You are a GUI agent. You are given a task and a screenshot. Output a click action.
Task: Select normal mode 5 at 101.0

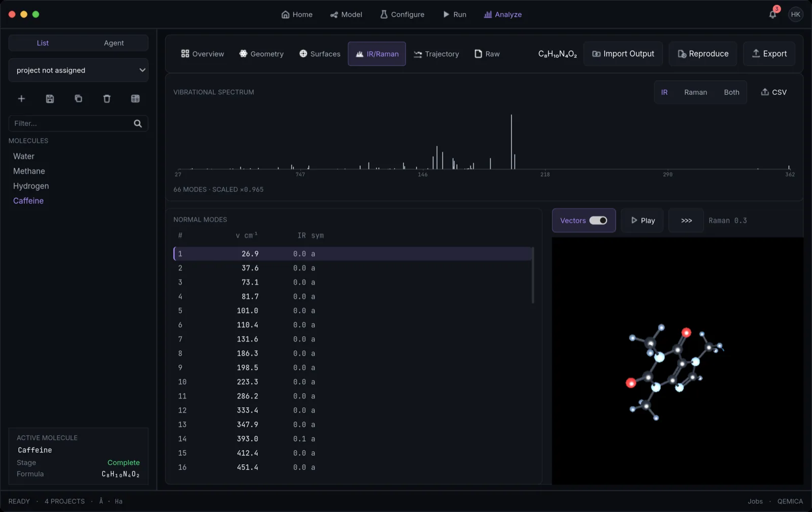pos(353,311)
